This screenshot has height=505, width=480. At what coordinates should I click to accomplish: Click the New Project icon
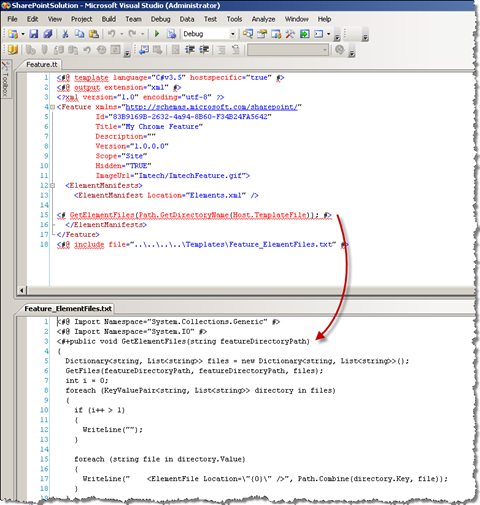[13, 34]
